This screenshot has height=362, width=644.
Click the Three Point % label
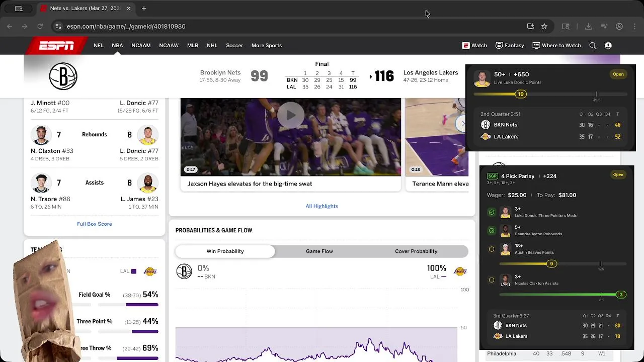tap(95, 321)
